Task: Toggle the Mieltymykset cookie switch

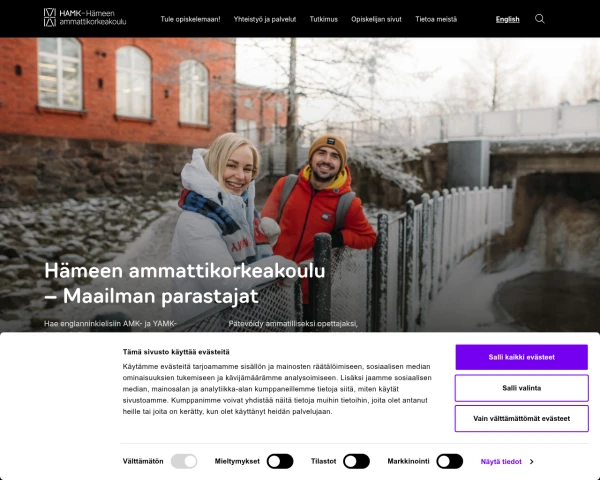Action: [280, 461]
